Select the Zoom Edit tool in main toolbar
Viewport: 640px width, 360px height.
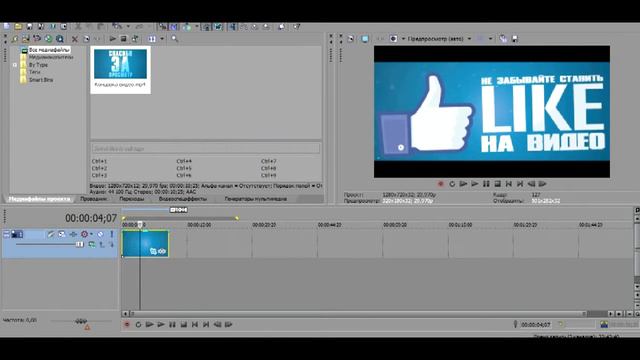click(x=266, y=27)
